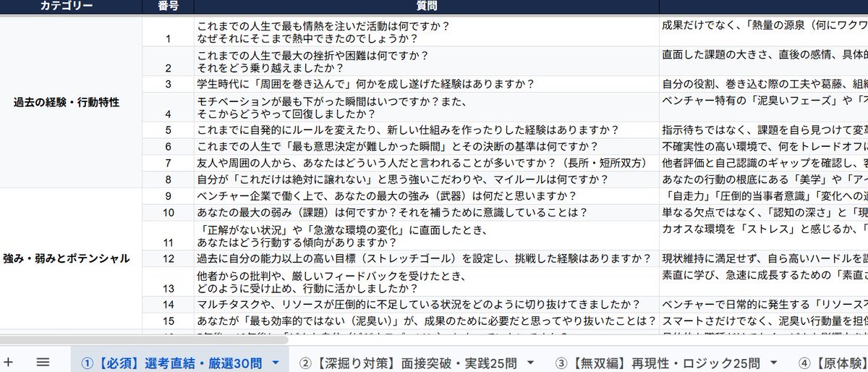Click the 番号 column header cell
This screenshot has height=372, width=868.
[x=168, y=6]
